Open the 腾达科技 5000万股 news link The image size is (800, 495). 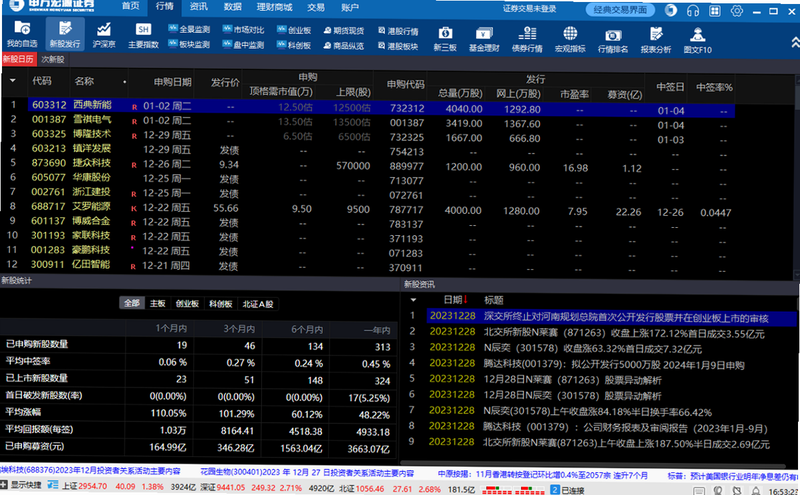tap(614, 365)
